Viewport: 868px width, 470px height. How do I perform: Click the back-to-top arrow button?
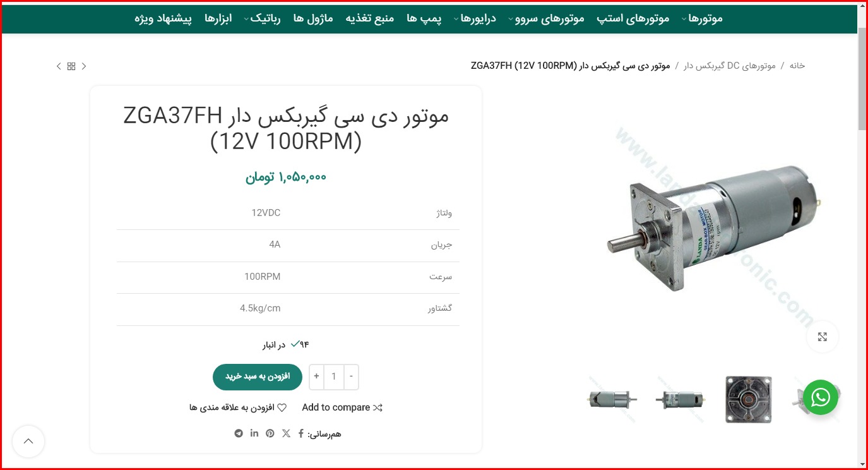click(28, 441)
